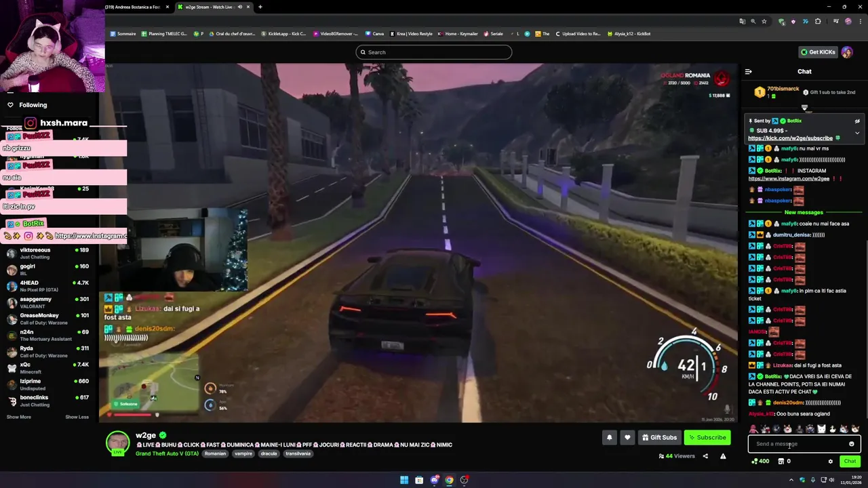This screenshot has height=488, width=868.
Task: Bookmark this page with the star icon
Action: click(x=764, y=22)
